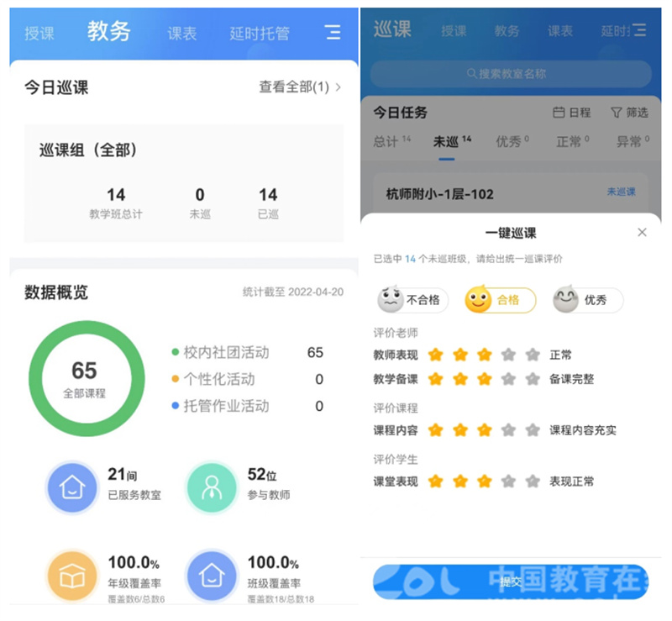This screenshot has width=672, height=621.
Task: Select the 合格 rating option
Action: 500,300
